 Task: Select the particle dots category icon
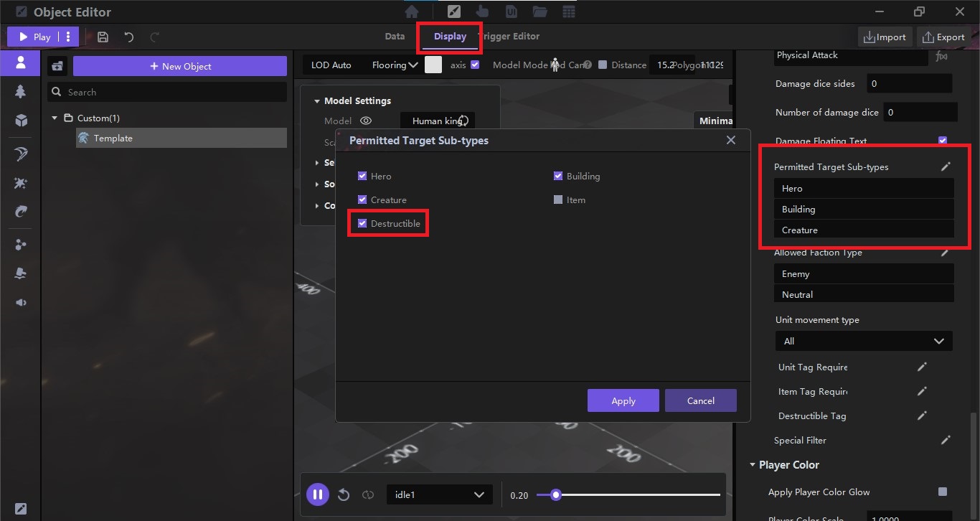[20, 245]
